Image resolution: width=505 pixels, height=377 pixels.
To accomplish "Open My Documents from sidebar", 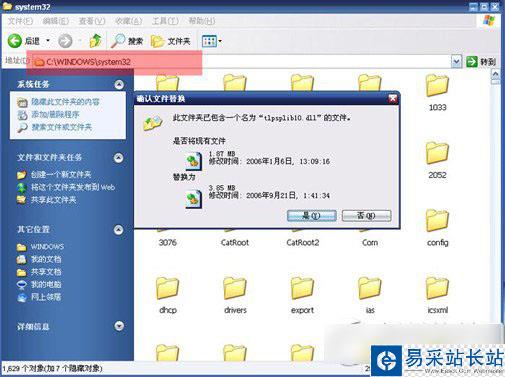I will coord(39,259).
